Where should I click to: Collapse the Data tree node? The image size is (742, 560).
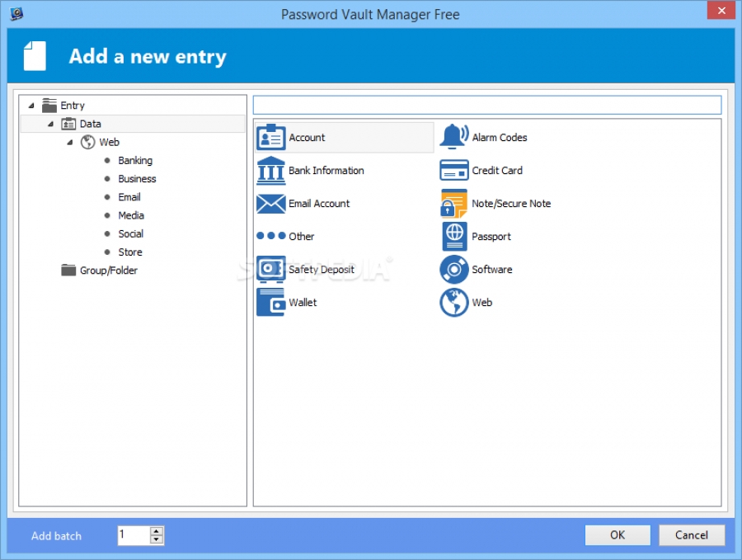(50, 124)
